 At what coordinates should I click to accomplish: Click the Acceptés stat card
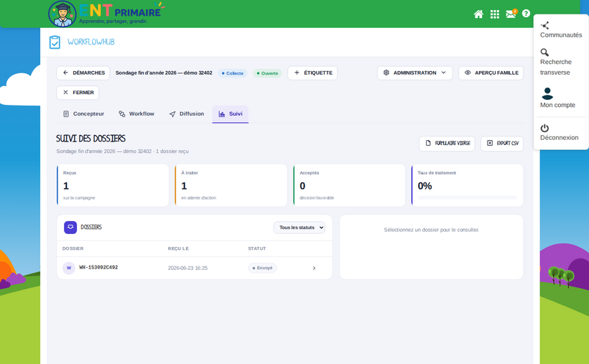349,185
